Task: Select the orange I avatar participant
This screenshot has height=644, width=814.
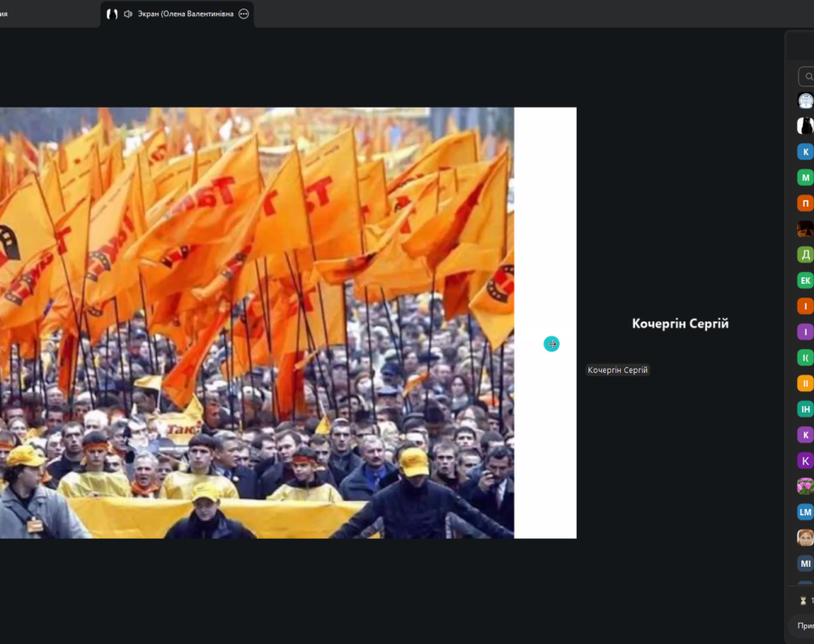Action: (806, 306)
